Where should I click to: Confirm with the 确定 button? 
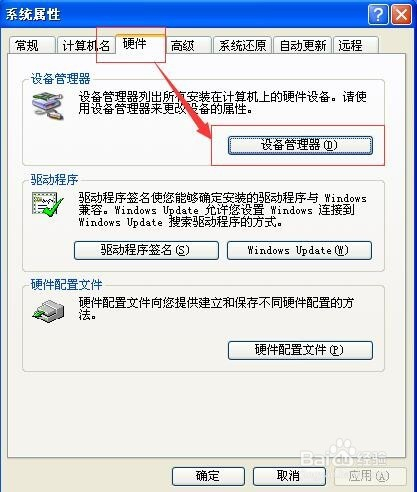click(208, 476)
